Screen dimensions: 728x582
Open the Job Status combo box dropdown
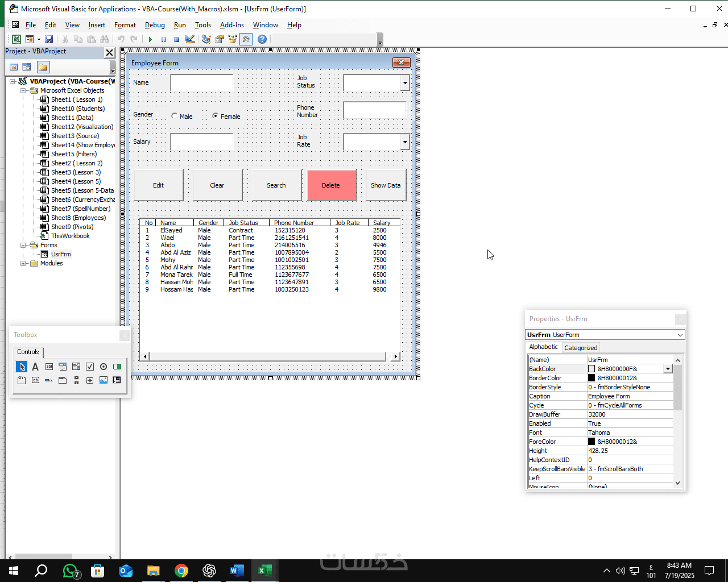point(405,83)
